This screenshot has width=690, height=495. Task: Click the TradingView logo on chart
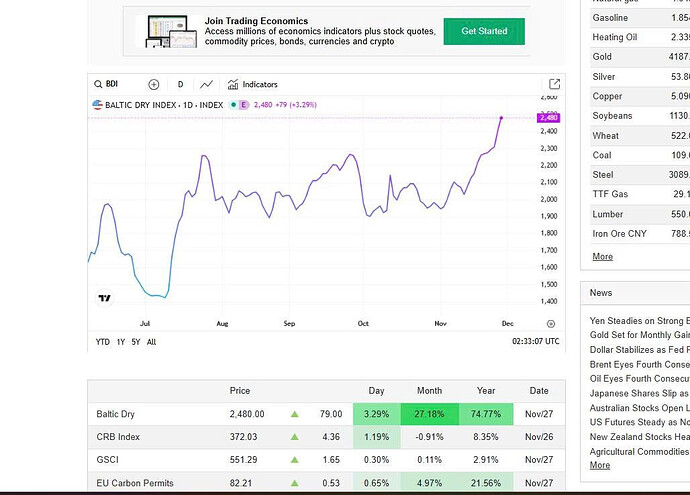click(104, 298)
